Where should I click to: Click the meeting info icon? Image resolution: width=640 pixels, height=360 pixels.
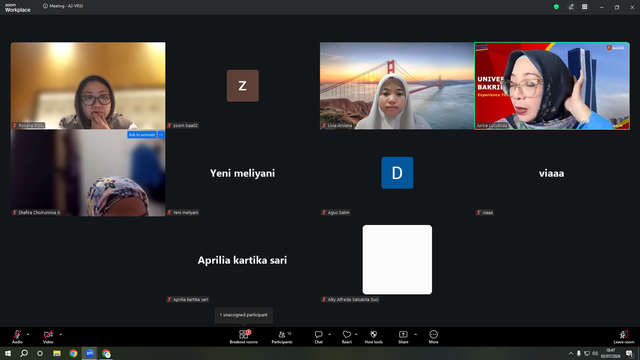[45, 6]
